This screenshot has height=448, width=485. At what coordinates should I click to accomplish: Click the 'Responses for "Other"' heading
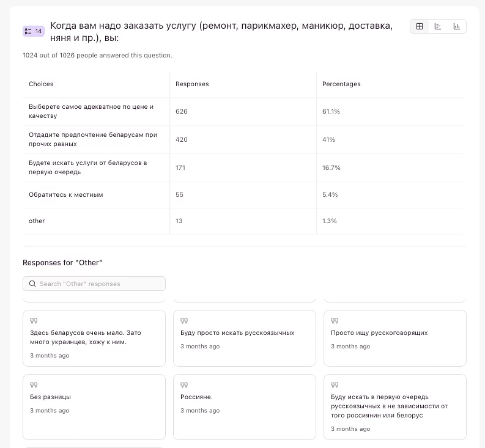tap(62, 262)
